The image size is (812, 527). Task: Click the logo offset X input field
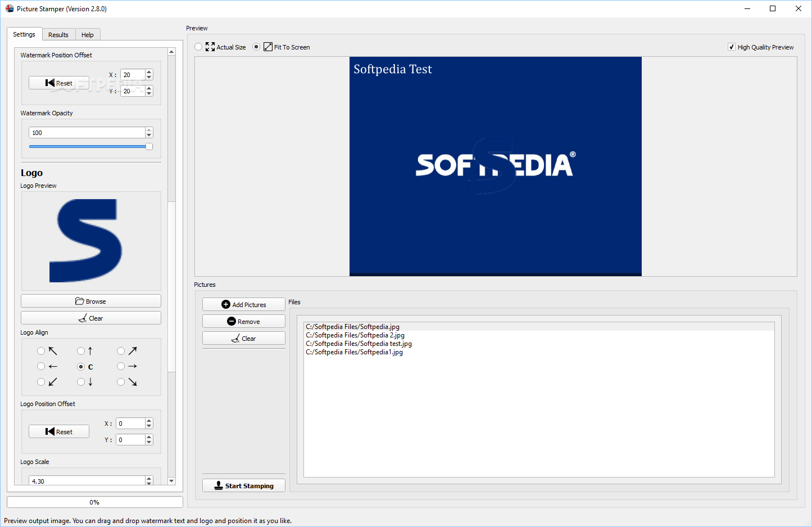130,424
